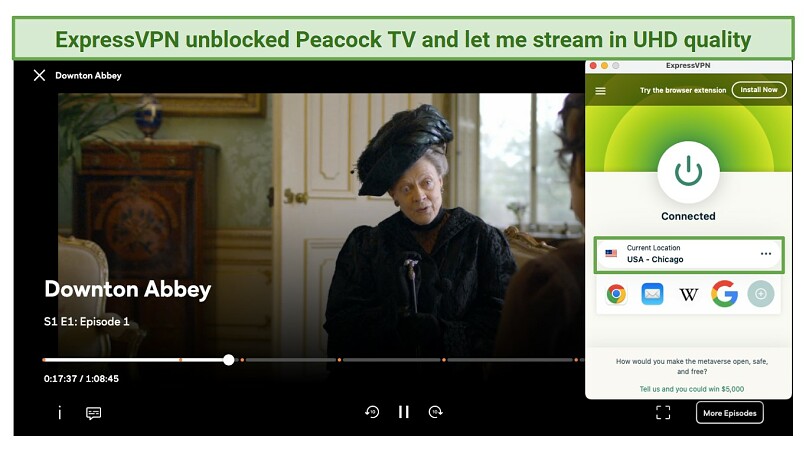Open the episode info icon

(x=60, y=412)
